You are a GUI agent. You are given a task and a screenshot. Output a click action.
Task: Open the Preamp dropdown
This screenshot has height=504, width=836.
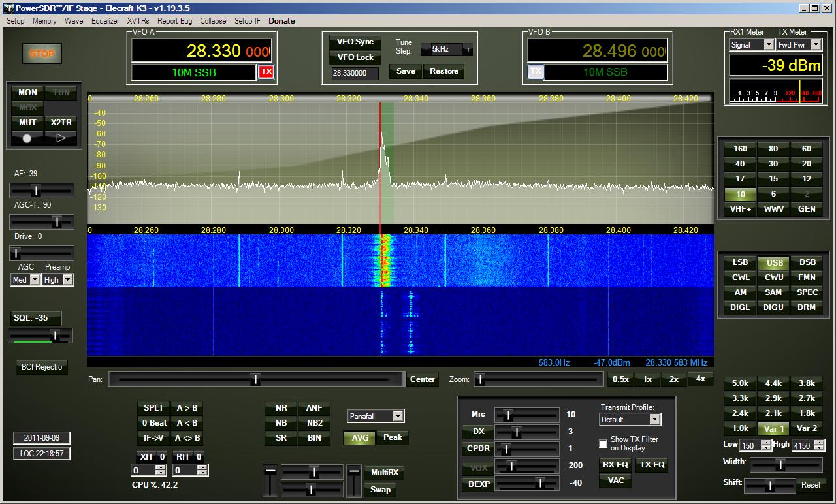point(67,280)
